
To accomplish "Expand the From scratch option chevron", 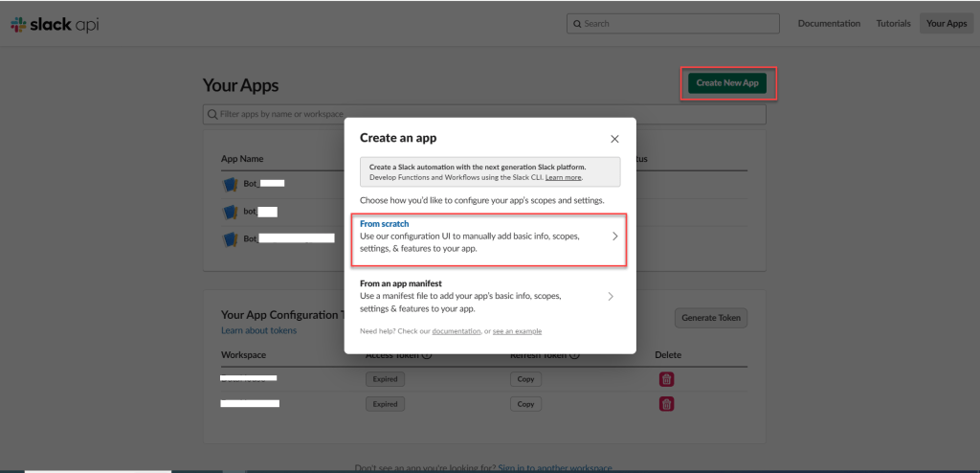I will [x=614, y=236].
